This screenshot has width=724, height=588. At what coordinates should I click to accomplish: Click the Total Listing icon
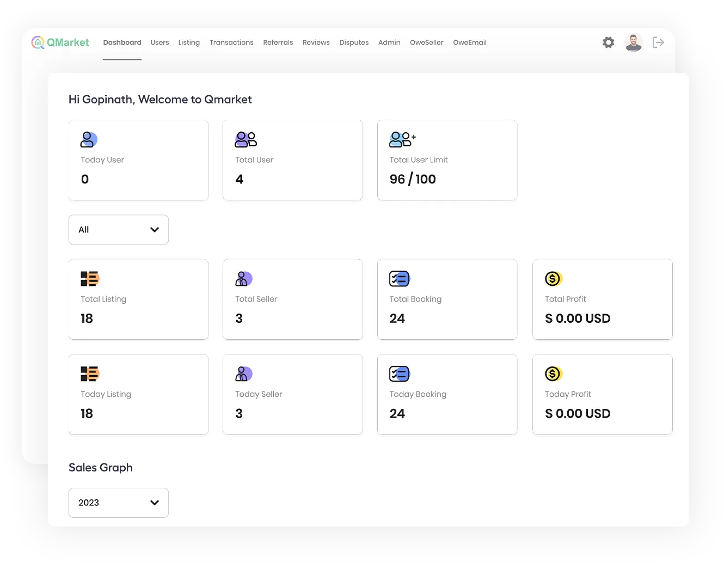90,279
